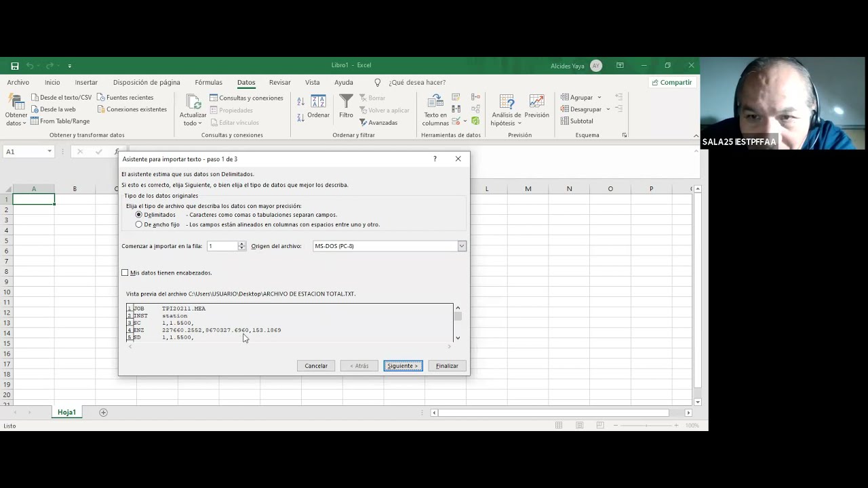Click the Actualizar todo refresh icon
This screenshot has width=868, height=488.
pos(193,102)
